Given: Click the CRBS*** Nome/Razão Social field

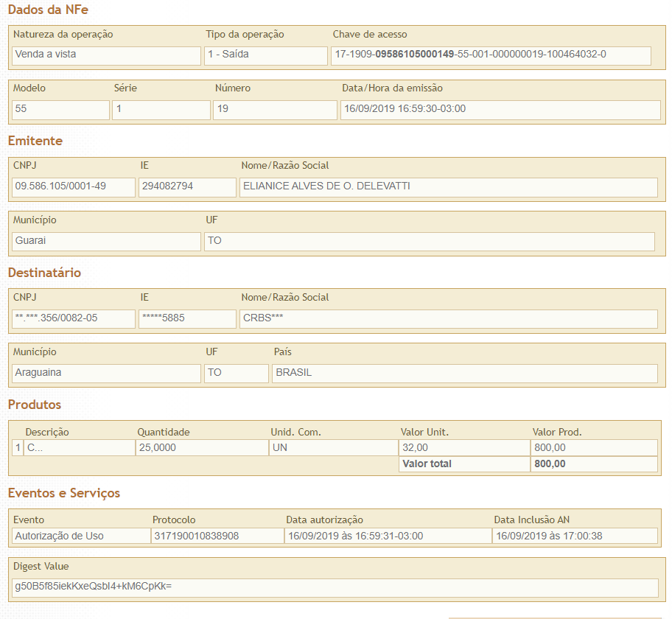Looking at the screenshot, I should click(x=448, y=319).
